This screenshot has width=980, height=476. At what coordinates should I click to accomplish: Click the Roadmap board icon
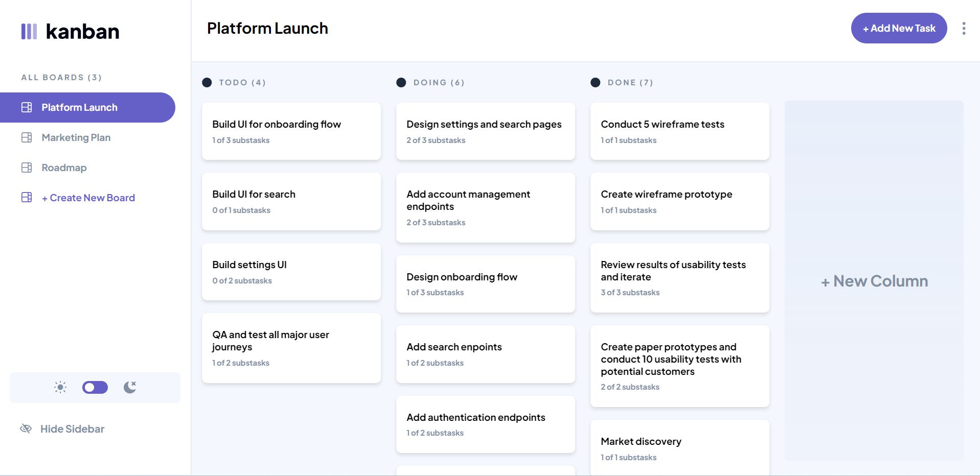[x=27, y=168]
